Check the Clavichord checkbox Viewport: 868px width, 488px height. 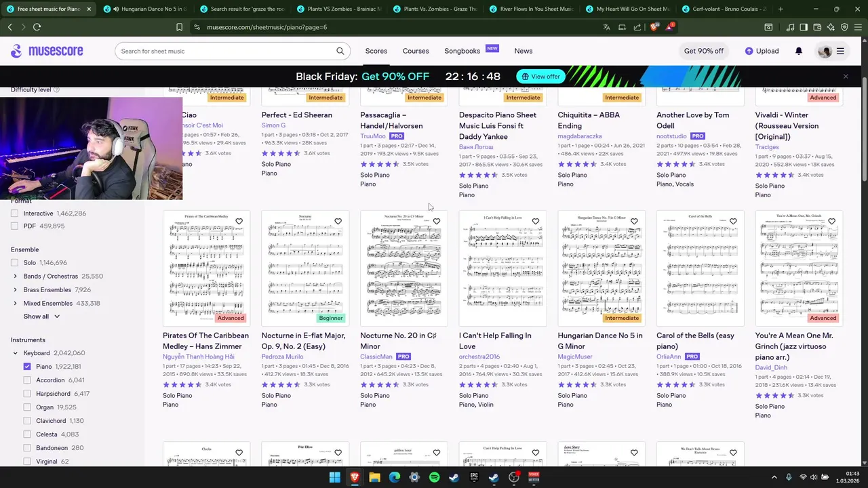27,421
